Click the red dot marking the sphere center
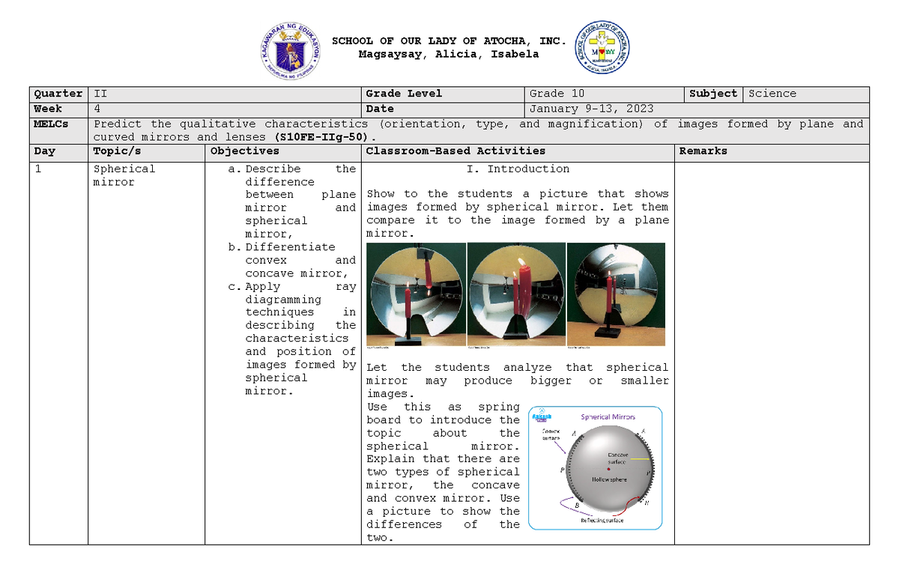 point(609,469)
